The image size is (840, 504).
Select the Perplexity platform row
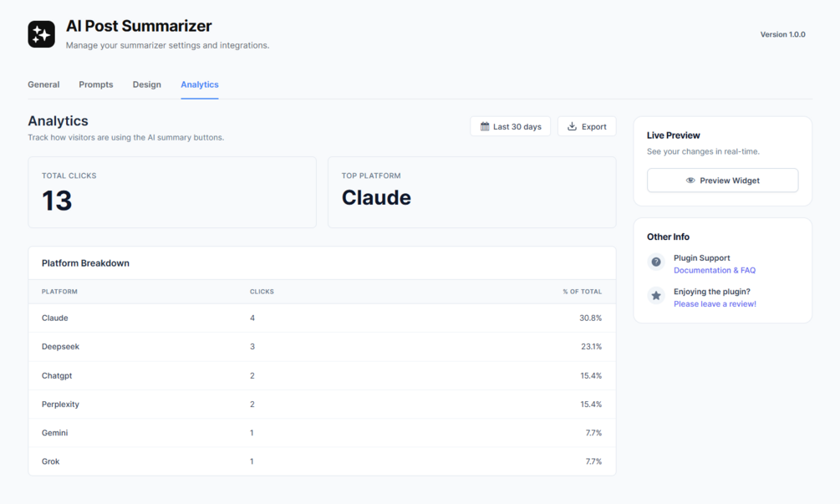322,405
